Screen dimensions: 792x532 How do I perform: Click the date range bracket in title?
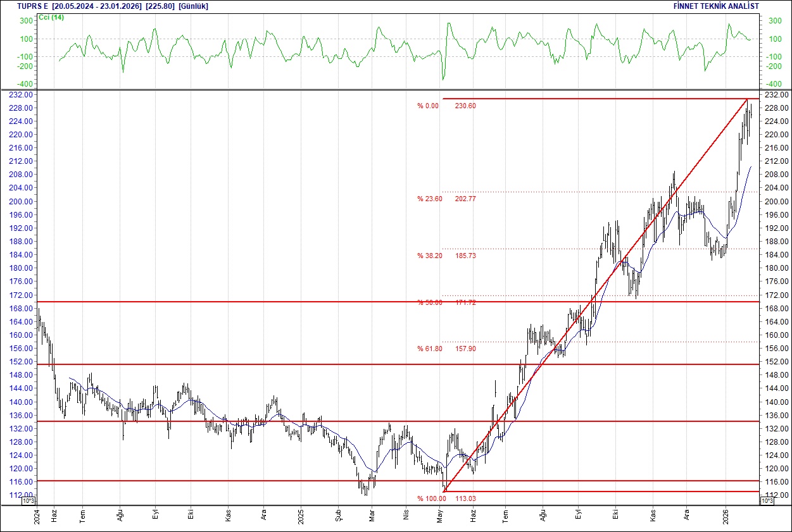95,6
